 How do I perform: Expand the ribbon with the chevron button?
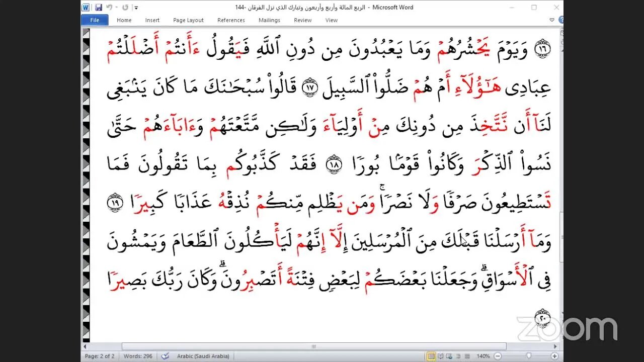coord(552,20)
